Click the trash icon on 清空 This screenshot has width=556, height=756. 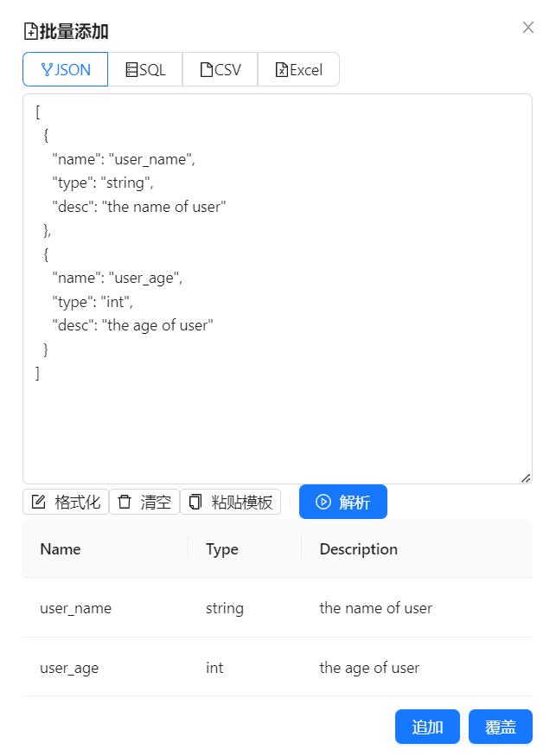[125, 503]
